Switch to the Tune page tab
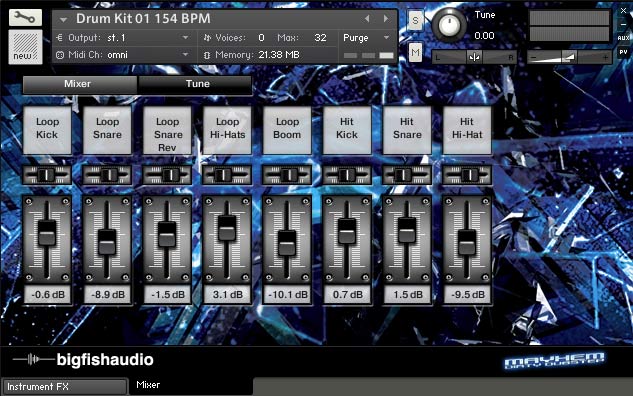 click(195, 84)
